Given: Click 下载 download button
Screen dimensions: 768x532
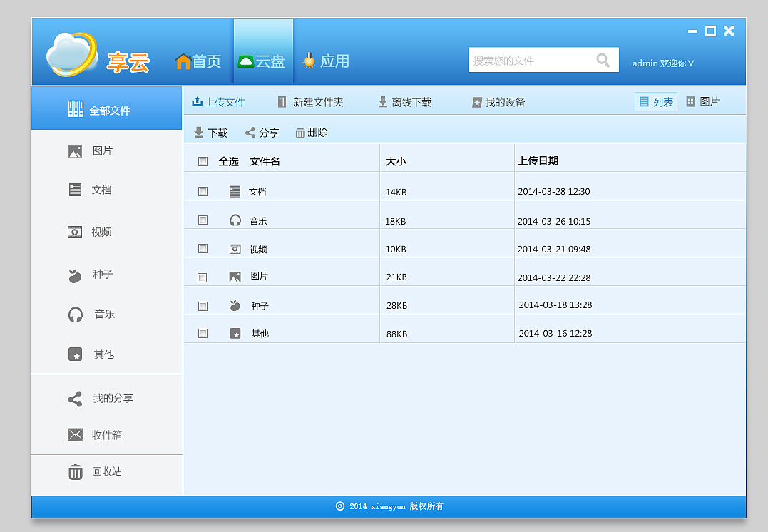Looking at the screenshot, I should [211, 132].
